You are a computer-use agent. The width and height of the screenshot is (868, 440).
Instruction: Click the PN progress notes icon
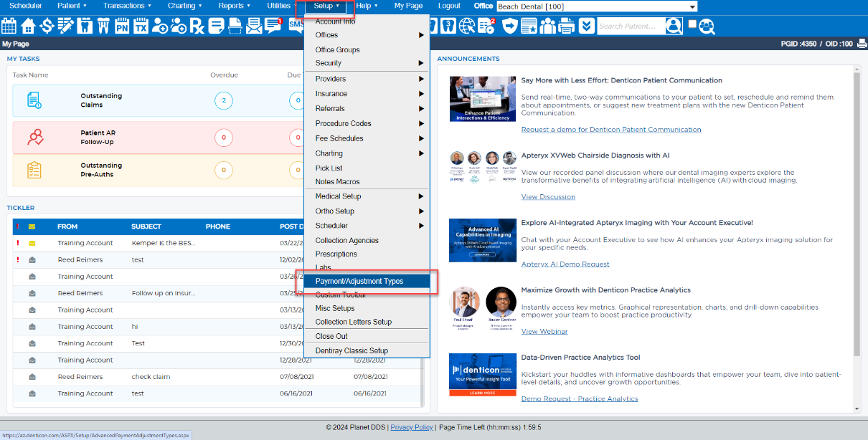[122, 27]
